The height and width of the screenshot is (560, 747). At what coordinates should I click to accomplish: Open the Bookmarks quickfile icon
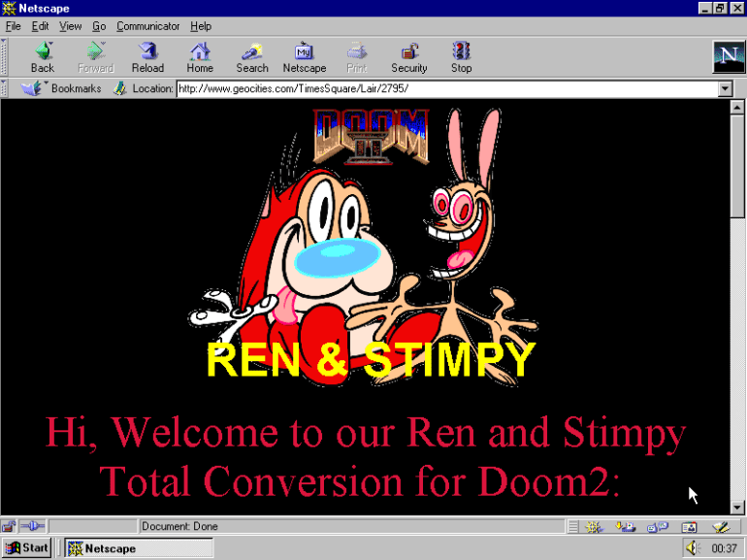pyautogui.click(x=32, y=88)
